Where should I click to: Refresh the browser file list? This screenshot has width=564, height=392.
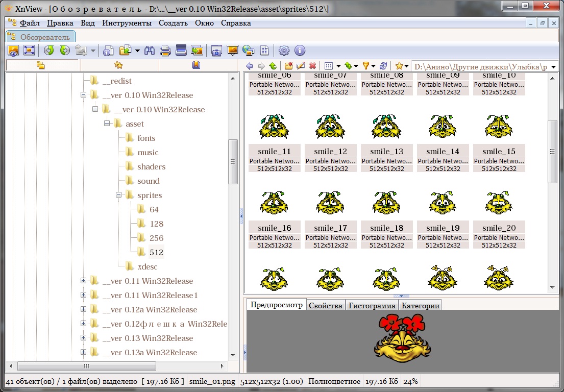tap(383, 66)
